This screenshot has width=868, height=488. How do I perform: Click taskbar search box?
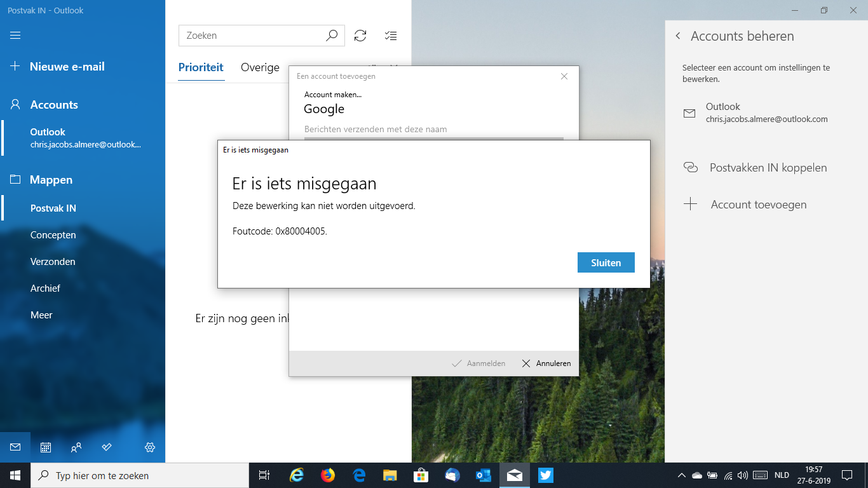click(x=140, y=475)
